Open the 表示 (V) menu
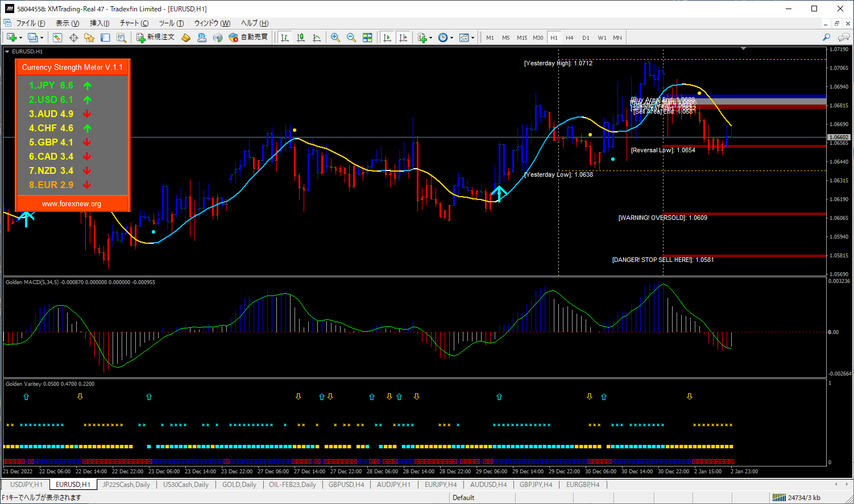 coord(67,23)
